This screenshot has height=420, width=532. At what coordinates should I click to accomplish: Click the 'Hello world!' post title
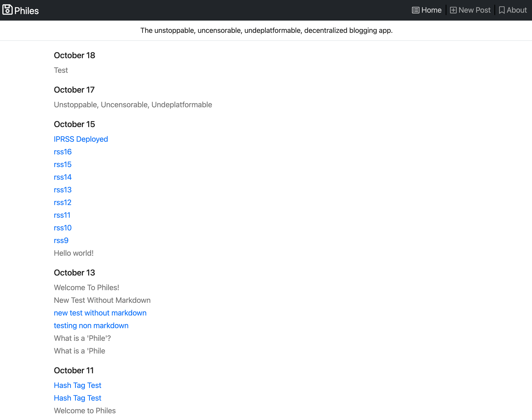73,253
